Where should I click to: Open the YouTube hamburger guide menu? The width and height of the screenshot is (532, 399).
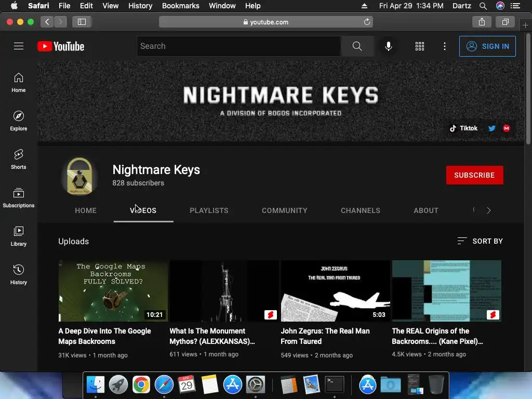(19, 46)
